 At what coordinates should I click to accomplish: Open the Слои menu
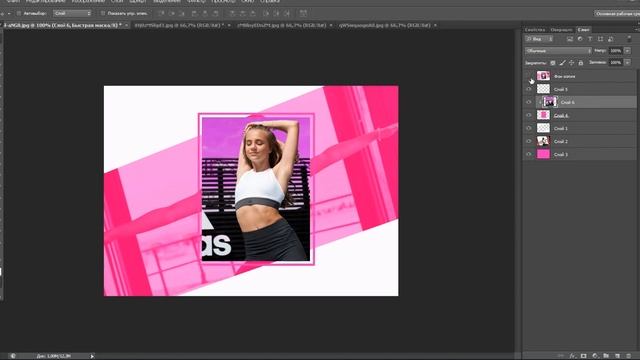click(x=117, y=2)
